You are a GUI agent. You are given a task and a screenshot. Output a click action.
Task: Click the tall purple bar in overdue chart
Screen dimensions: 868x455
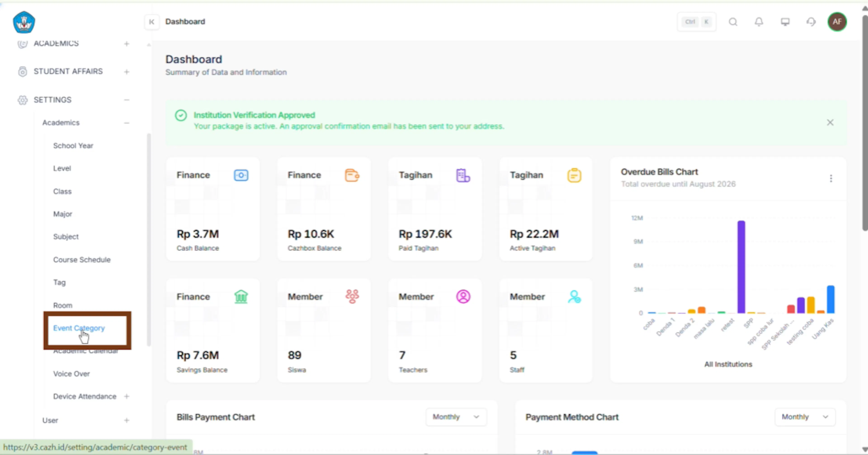pos(741,267)
